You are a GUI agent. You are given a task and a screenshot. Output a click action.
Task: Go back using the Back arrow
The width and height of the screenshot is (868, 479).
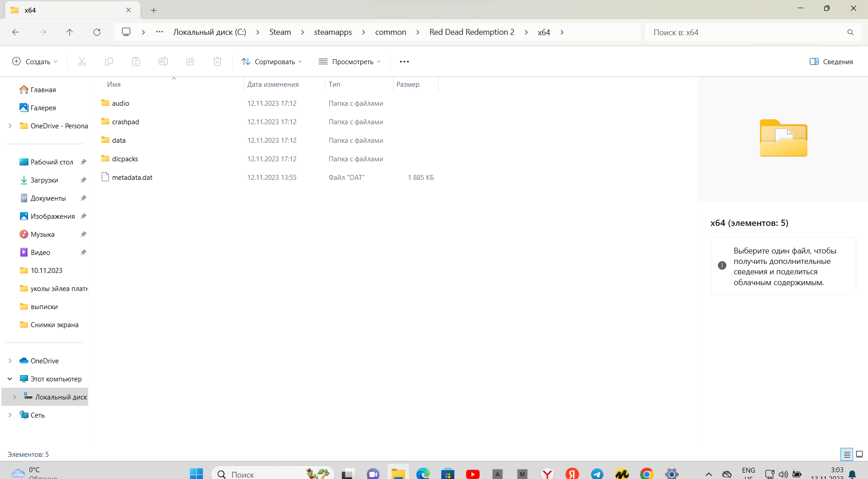[15, 32]
